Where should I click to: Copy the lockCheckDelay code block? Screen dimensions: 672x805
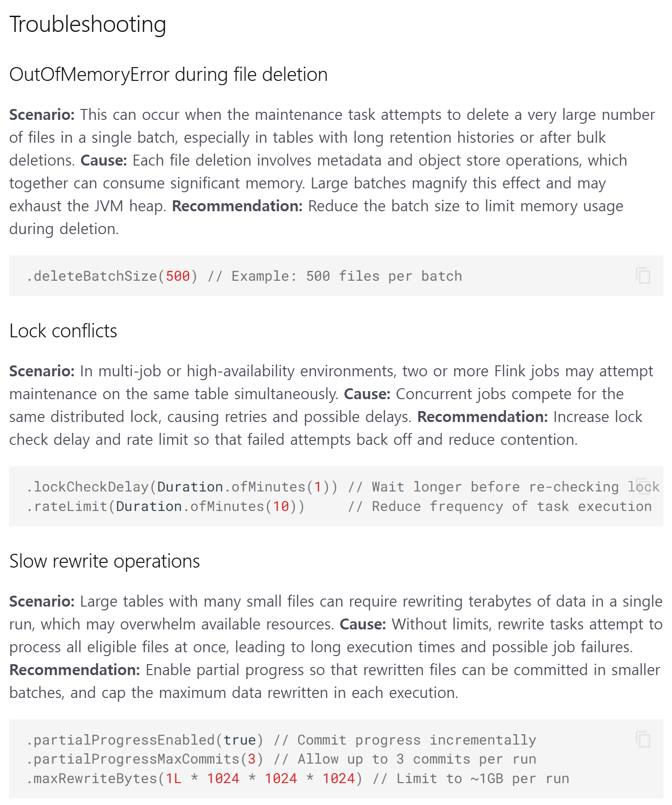643,486
